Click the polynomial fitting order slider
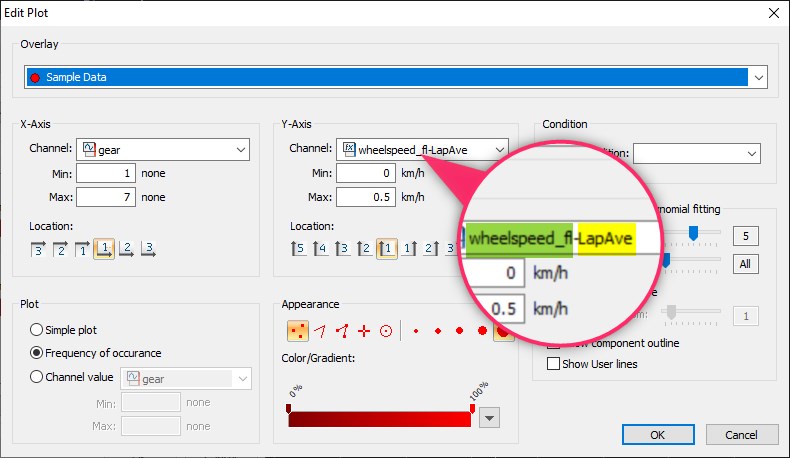790x458 pixels. coord(691,233)
